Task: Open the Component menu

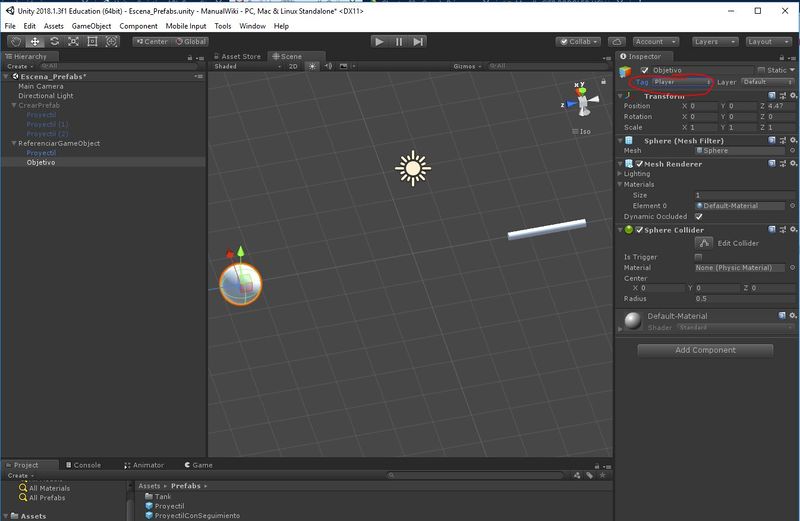Action: tap(138, 26)
